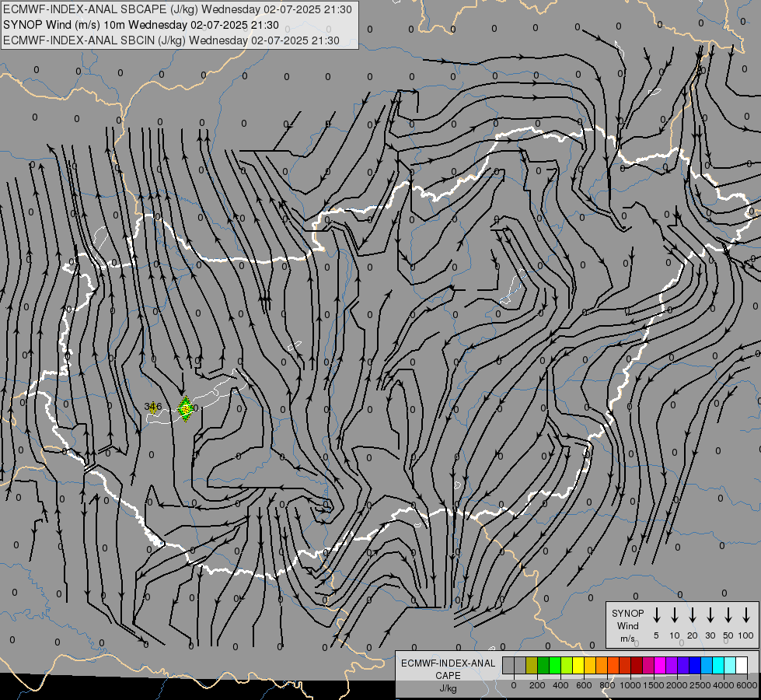761x700 pixels.
Task: Select the green diamond CAPE marker on map
Action: [185, 408]
